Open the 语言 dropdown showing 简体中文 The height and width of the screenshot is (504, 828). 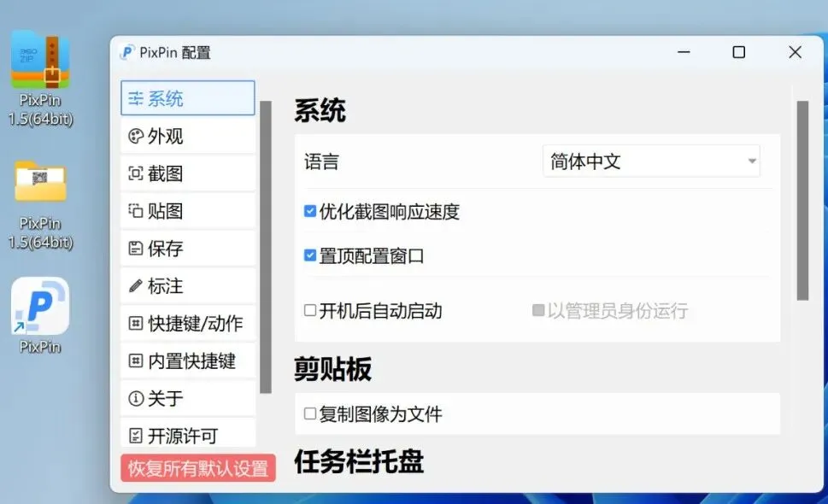point(651,161)
